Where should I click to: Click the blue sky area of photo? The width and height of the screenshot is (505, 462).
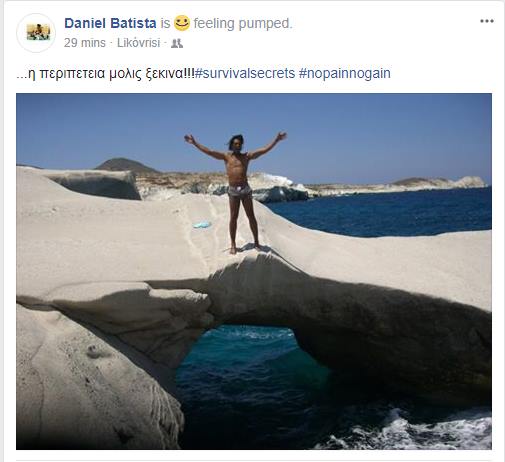point(367,133)
